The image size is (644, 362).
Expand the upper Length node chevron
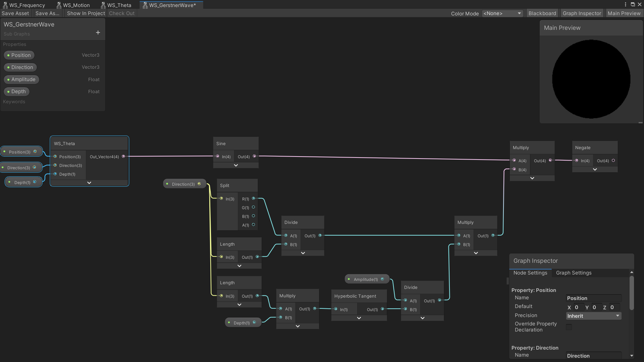point(239,266)
